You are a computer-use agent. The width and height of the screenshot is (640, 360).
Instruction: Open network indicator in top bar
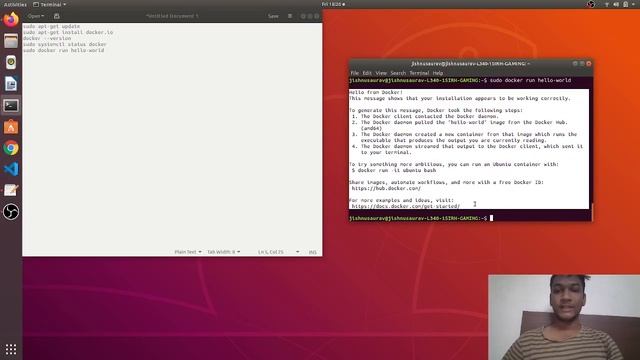(607, 4)
